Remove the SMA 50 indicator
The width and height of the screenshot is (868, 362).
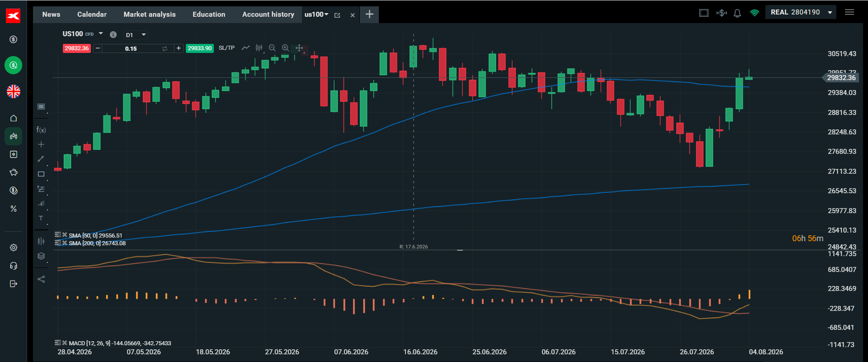(x=65, y=235)
